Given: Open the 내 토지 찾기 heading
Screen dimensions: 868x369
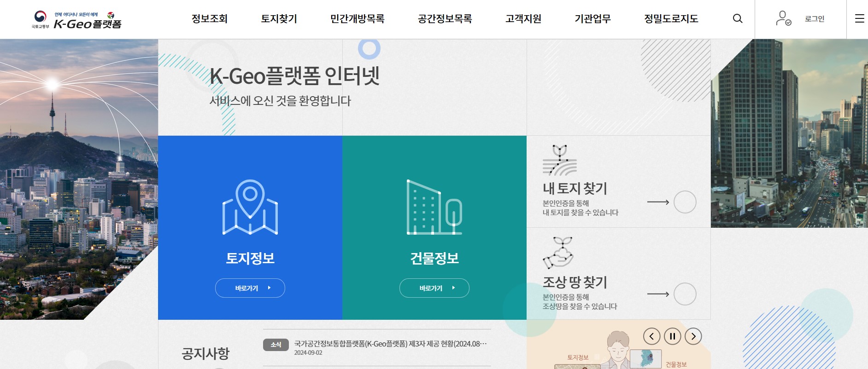Looking at the screenshot, I should (x=575, y=188).
